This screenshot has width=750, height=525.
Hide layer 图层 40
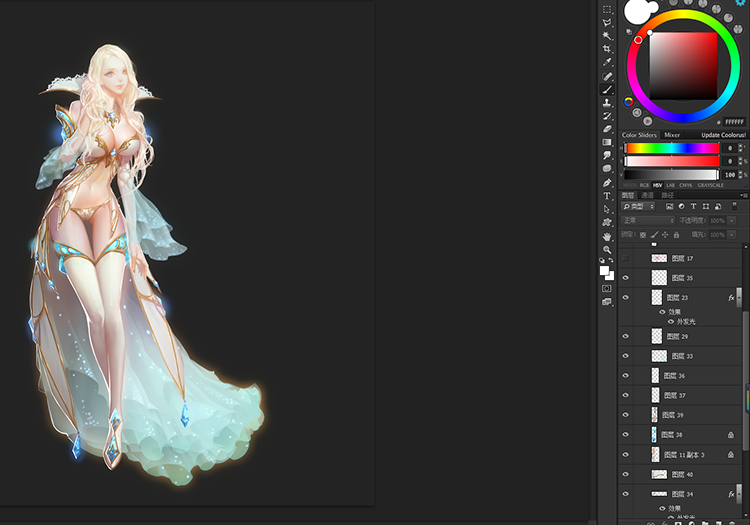pos(626,474)
